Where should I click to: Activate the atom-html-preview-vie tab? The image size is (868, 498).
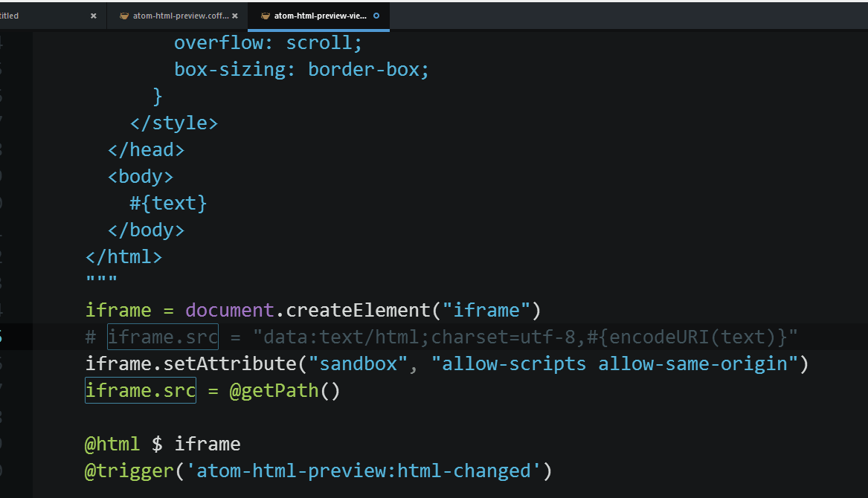point(316,15)
